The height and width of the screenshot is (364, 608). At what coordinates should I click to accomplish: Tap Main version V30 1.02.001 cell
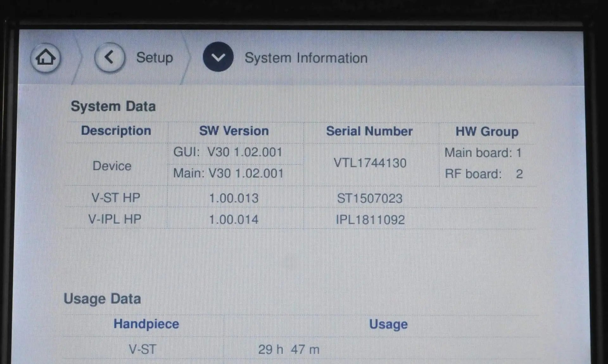click(228, 173)
